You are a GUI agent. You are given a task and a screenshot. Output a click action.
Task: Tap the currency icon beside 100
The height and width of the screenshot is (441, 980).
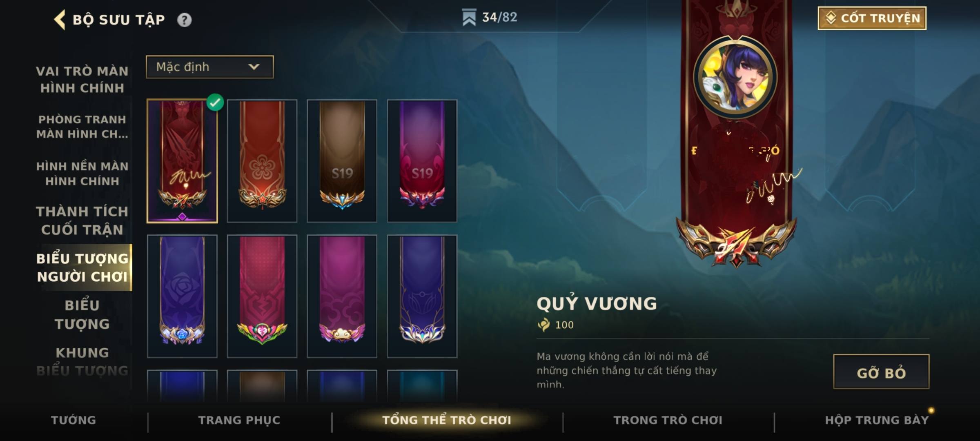point(543,325)
